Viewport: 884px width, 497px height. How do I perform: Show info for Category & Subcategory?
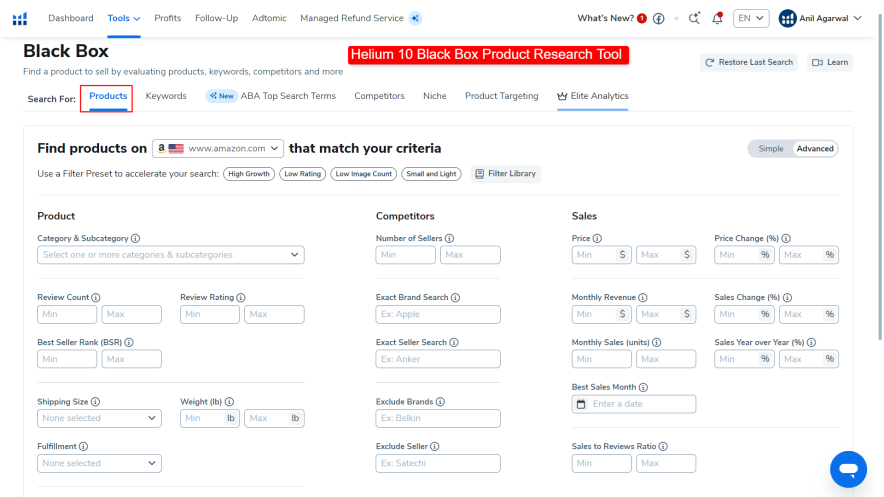135,238
